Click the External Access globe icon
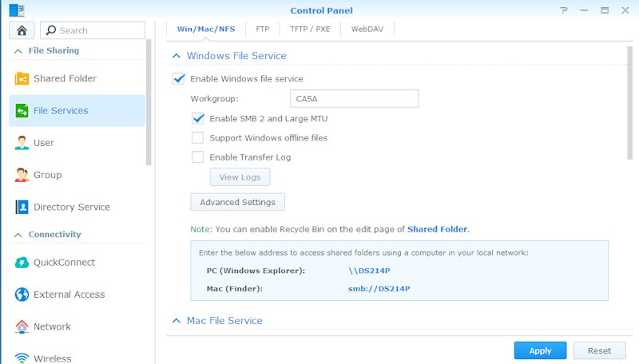 22,295
